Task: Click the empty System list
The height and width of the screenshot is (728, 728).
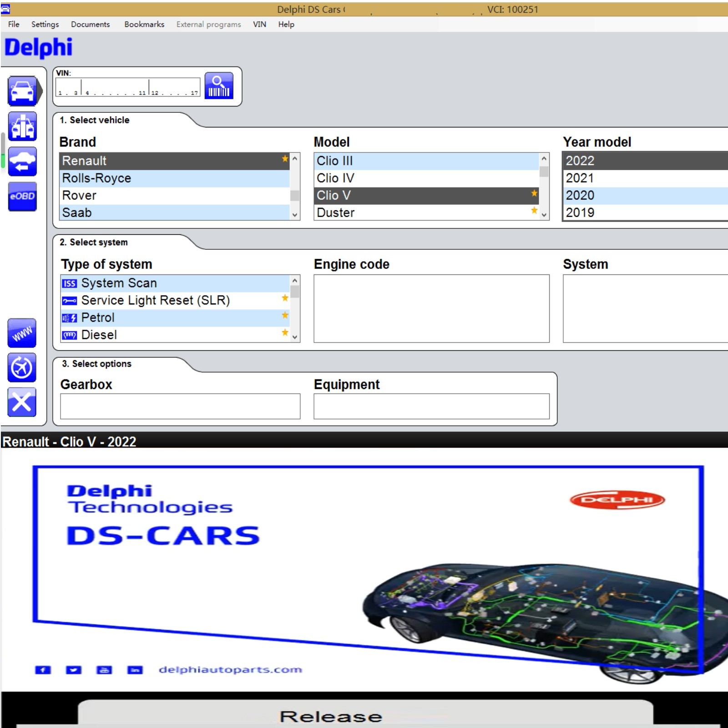Action: (645, 308)
